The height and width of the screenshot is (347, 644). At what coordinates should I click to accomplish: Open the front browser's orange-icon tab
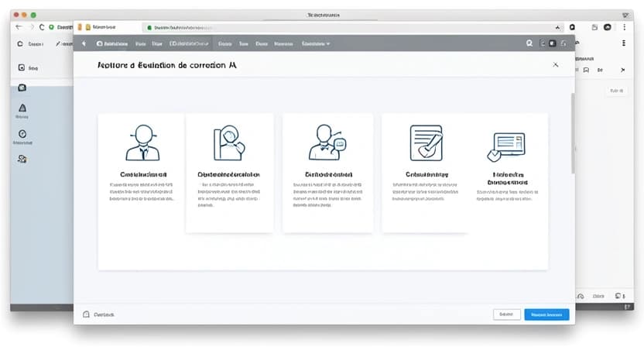point(101,27)
